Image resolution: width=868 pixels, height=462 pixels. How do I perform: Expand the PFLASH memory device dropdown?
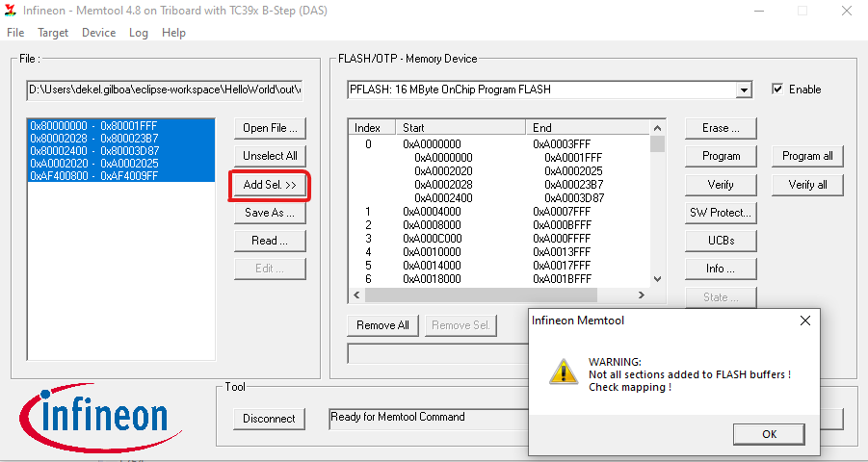[x=744, y=90]
